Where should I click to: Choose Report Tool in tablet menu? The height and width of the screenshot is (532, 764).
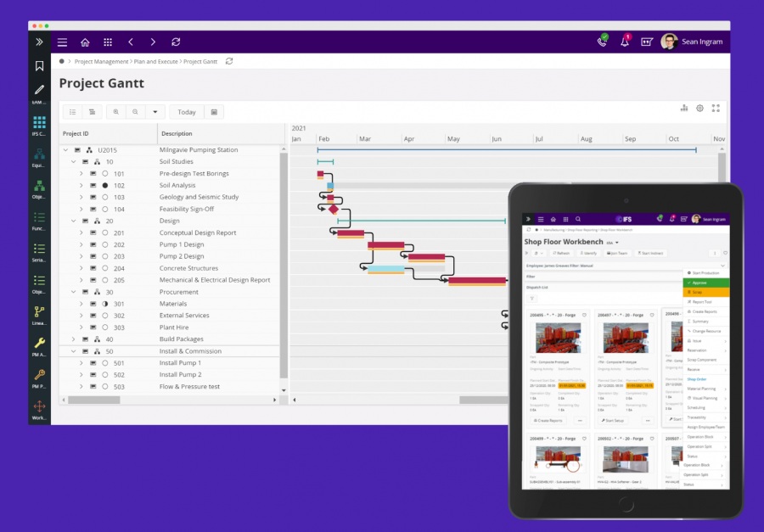coord(706,302)
